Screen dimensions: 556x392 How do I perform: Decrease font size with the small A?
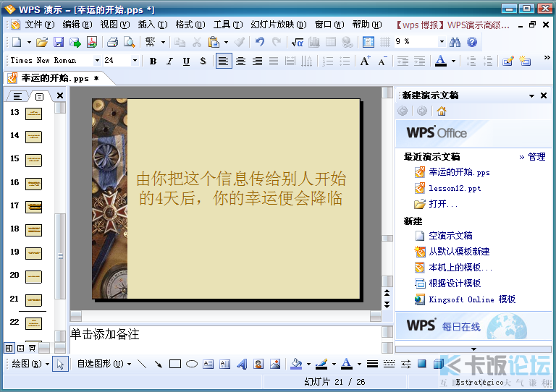(x=382, y=61)
